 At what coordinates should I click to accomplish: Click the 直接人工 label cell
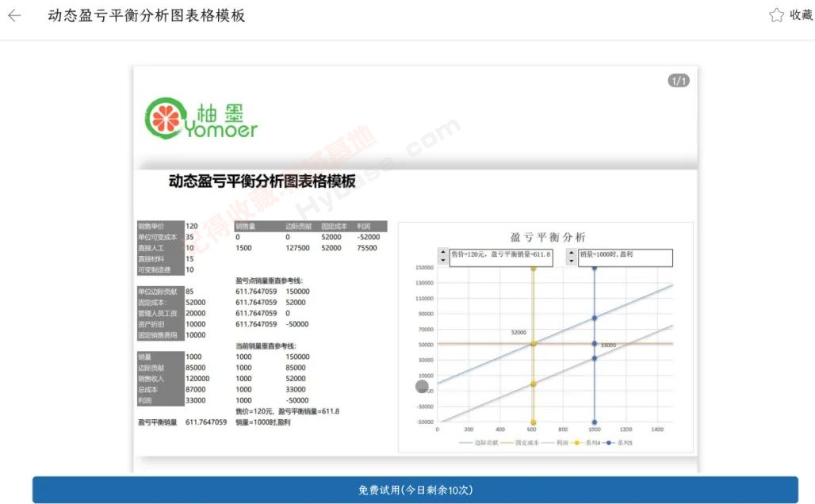pos(161,248)
